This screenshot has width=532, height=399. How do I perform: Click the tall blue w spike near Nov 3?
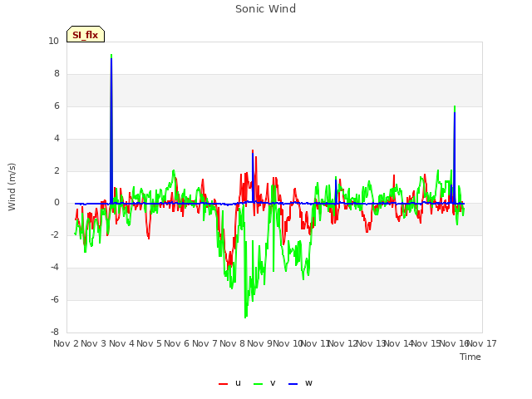tap(111, 131)
